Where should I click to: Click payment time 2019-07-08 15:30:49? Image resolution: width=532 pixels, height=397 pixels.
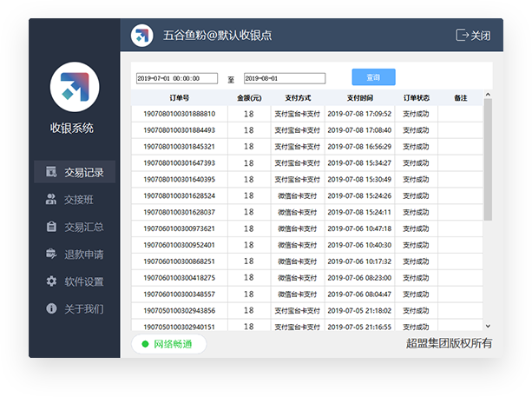pyautogui.click(x=359, y=179)
